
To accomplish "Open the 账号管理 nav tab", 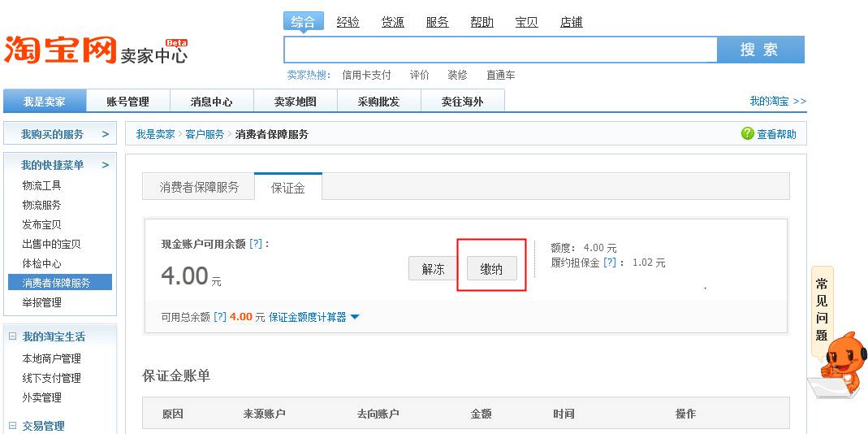I will coord(127,102).
